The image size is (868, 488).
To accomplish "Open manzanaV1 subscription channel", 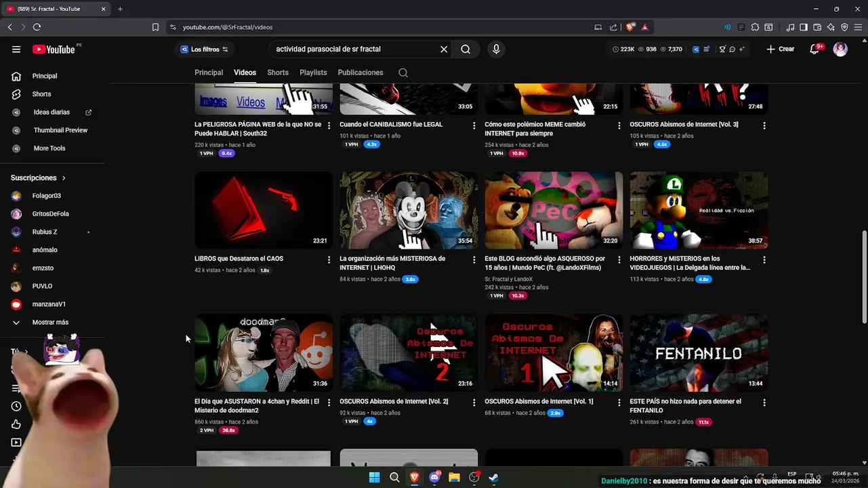I will [49, 304].
